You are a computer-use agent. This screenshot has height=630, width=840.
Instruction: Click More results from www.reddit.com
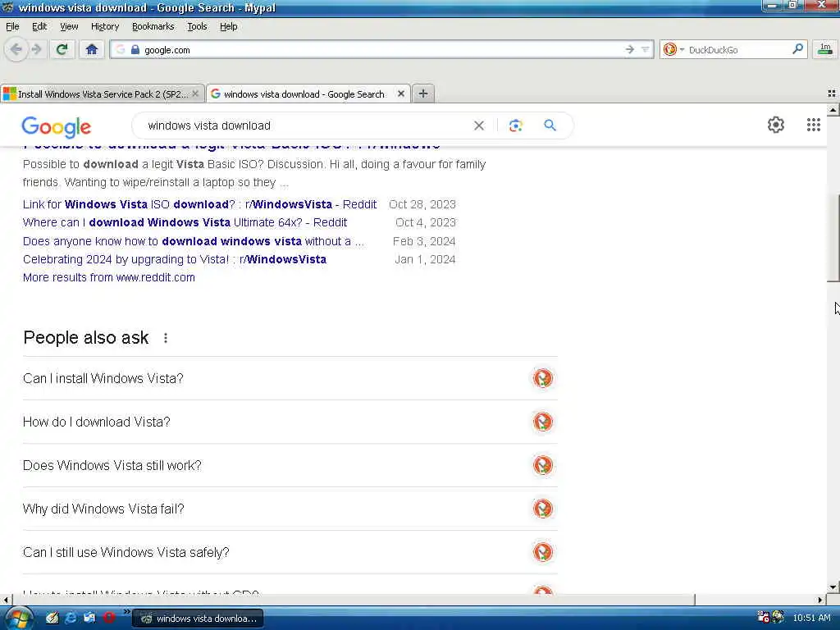coord(109,277)
